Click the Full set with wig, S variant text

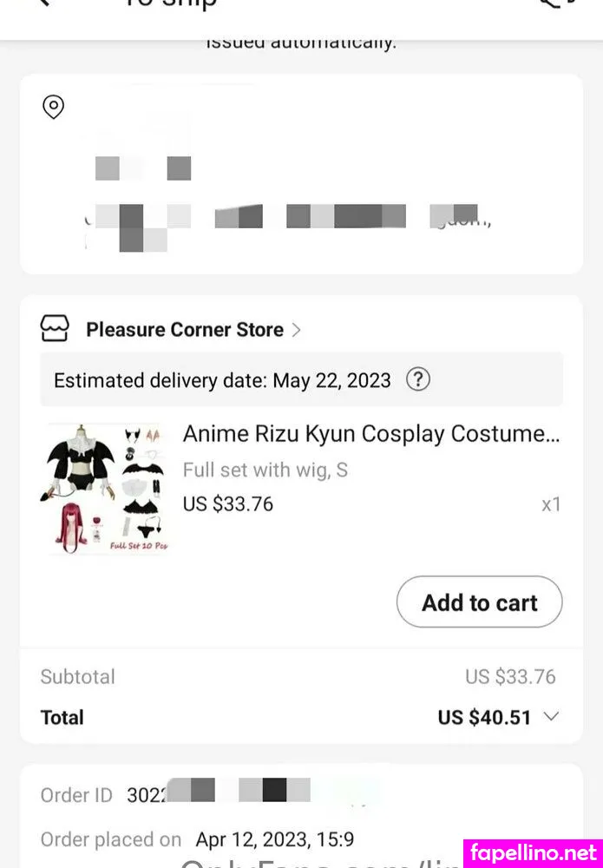point(265,470)
